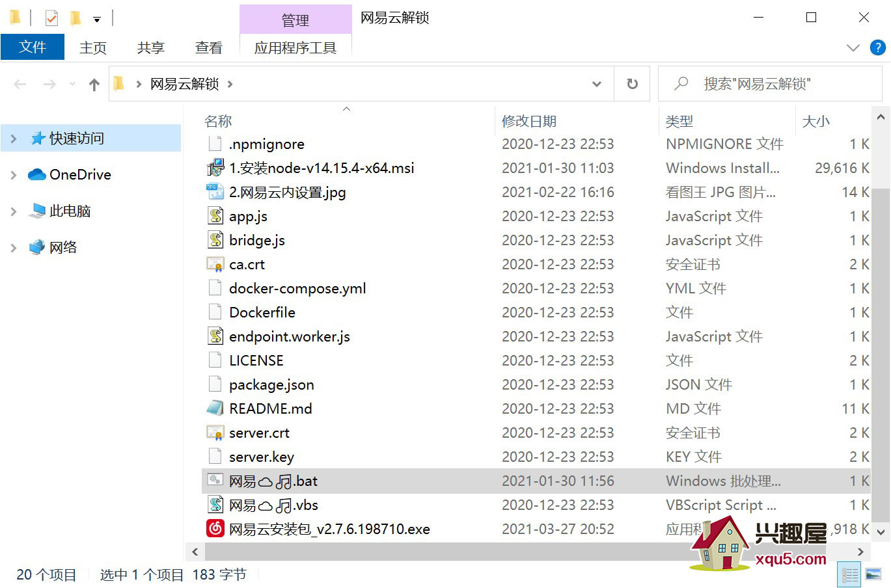
Task: Click the ca.crt certificate icon
Action: pyautogui.click(x=215, y=264)
